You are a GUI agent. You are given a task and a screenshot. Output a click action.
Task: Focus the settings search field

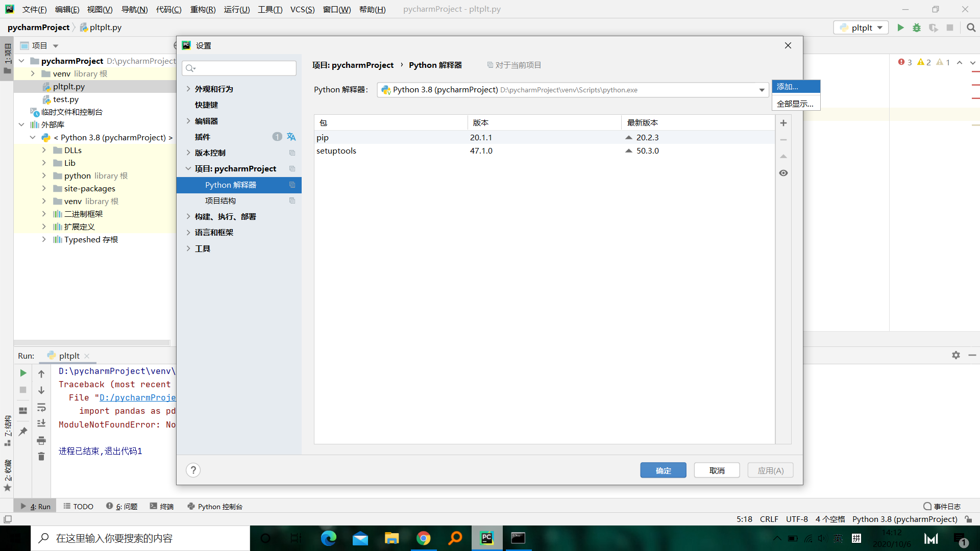tap(239, 68)
